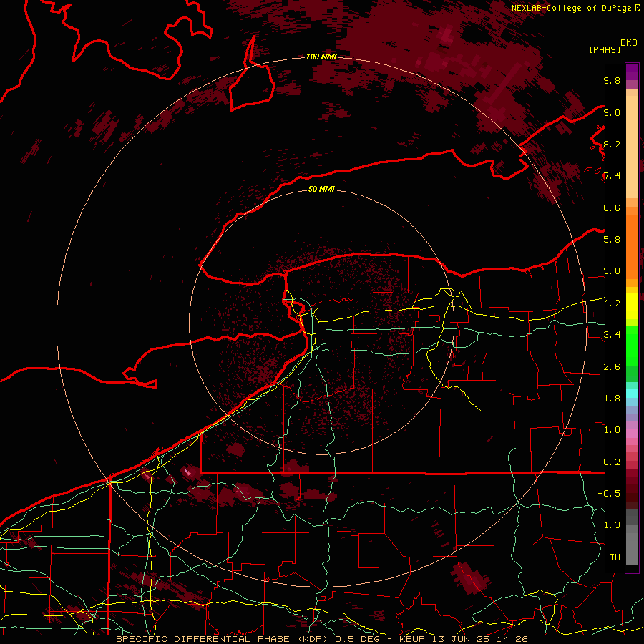Screen dimensions: 644x644
Task: Click the 0.2 scale value
Action: click(x=612, y=462)
